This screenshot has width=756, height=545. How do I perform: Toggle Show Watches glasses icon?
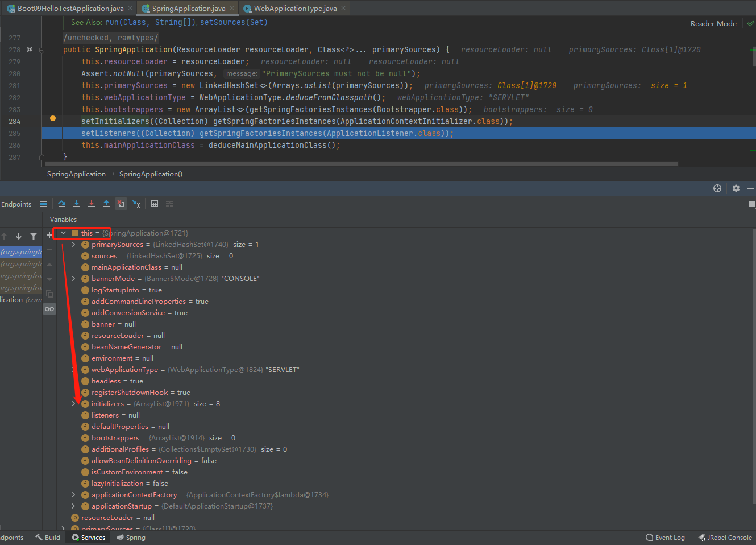[x=49, y=309]
